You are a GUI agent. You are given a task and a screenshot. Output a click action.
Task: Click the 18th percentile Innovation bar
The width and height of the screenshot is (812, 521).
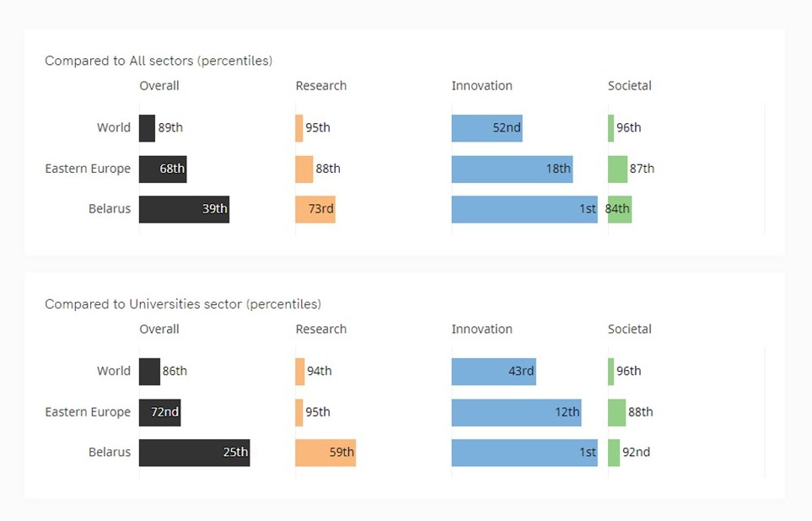pos(512,169)
